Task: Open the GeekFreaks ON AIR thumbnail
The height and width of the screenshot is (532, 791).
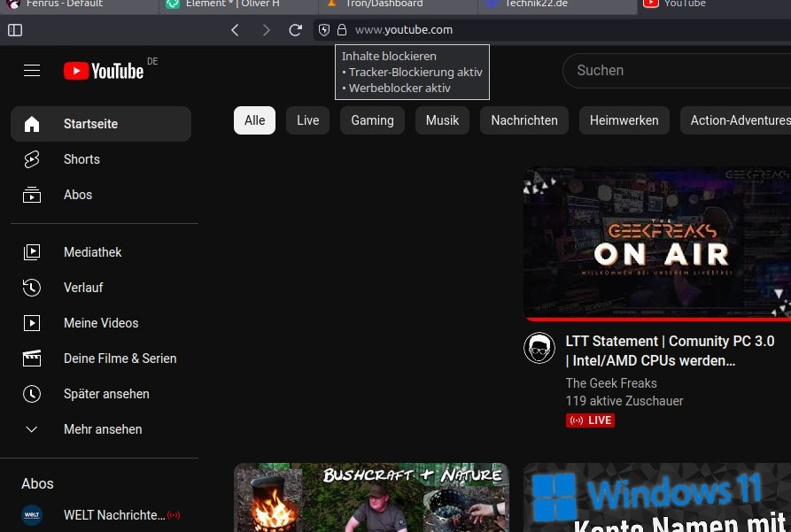Action: [657, 244]
